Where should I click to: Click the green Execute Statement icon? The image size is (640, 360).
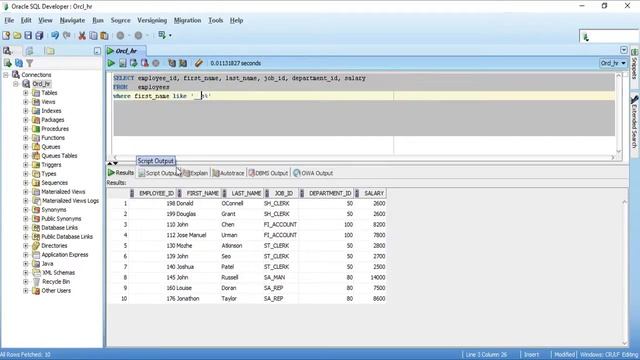(x=111, y=63)
